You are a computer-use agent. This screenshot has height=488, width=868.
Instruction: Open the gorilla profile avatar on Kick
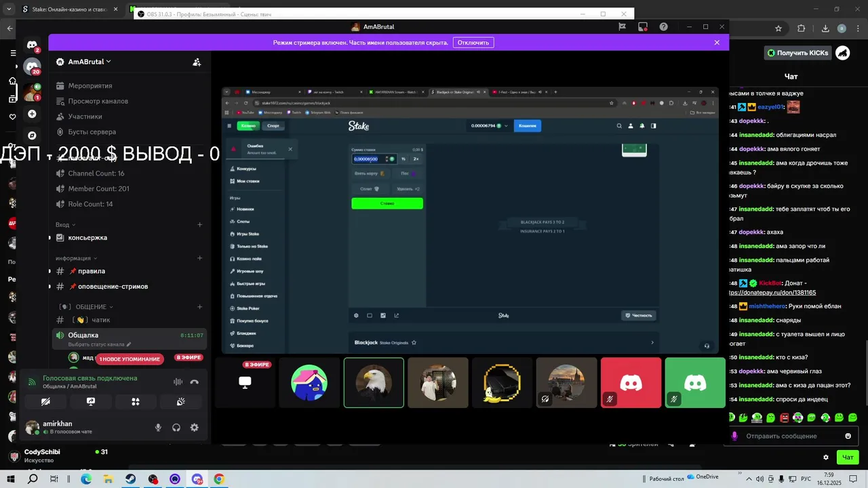843,52
